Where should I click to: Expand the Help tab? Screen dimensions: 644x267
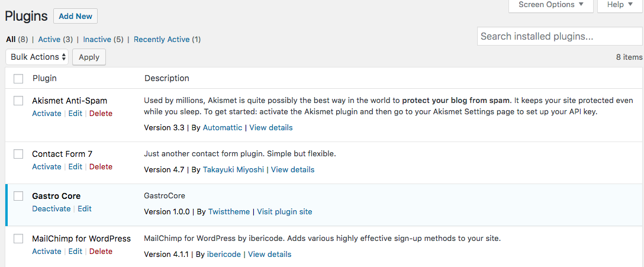tap(620, 5)
